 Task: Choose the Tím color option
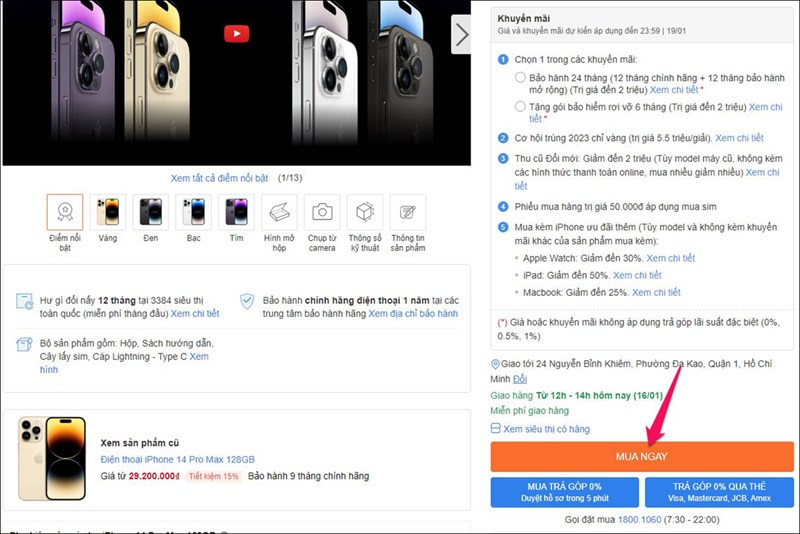pos(236,212)
